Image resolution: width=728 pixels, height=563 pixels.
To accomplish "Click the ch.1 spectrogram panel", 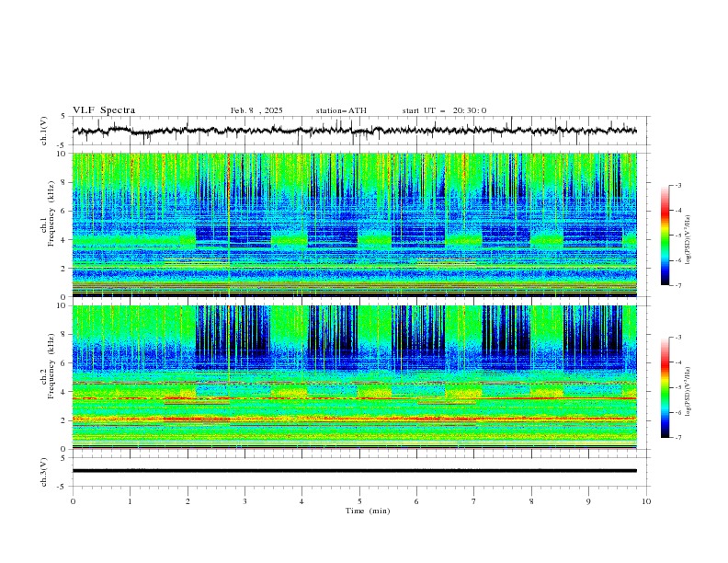I will 354,224.
